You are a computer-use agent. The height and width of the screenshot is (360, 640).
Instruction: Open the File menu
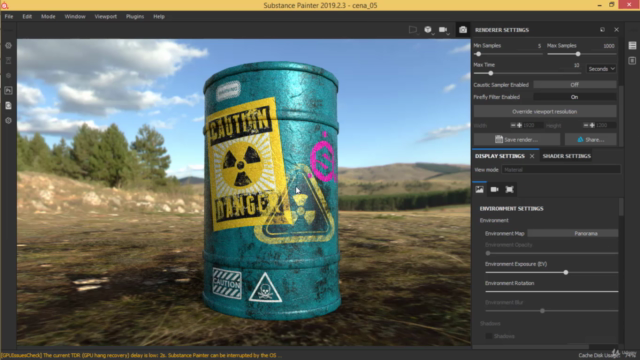tap(9, 17)
